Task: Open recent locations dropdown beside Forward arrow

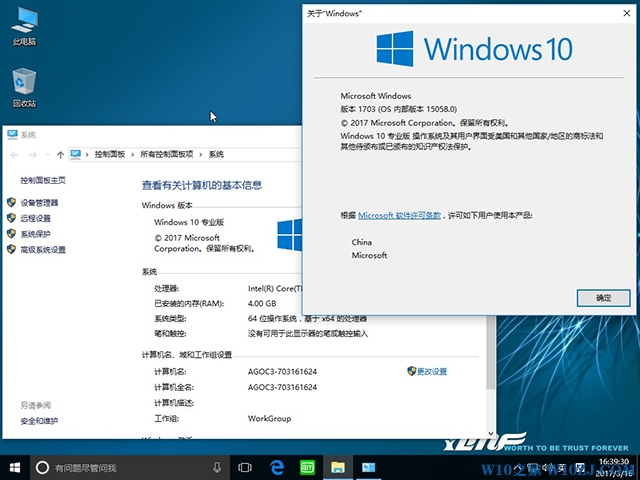Action: coord(47,155)
